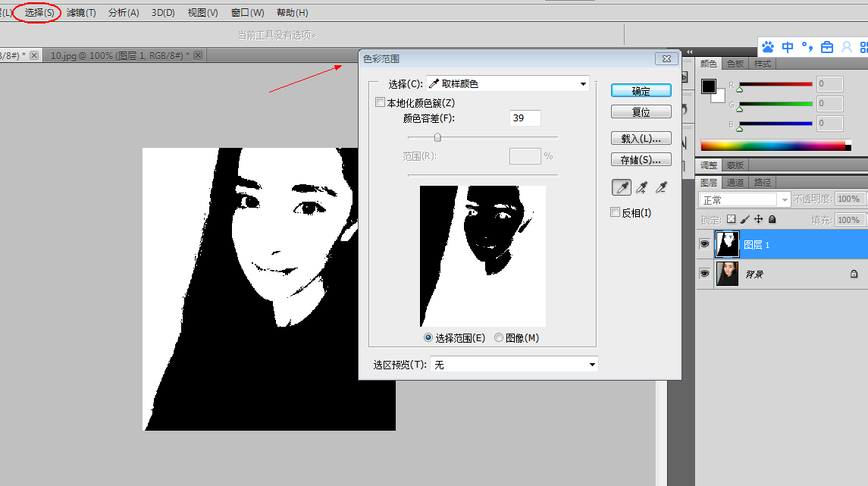Viewport: 868px width, 486px height.
Task: Click the 确定 button
Action: pyautogui.click(x=641, y=91)
